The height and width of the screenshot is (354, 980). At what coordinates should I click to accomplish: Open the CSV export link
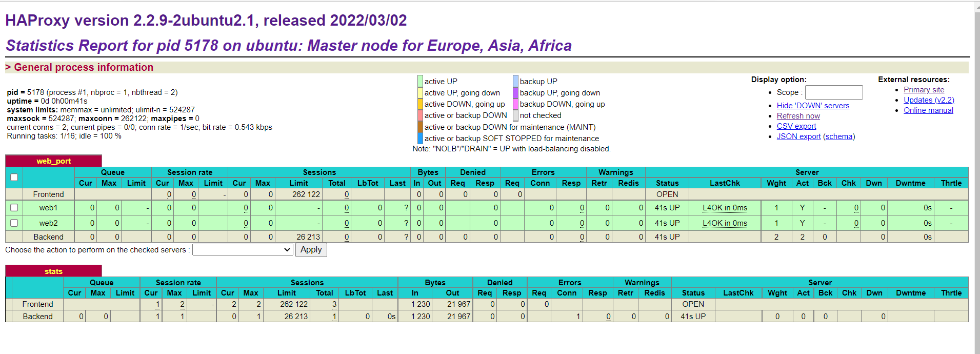796,126
